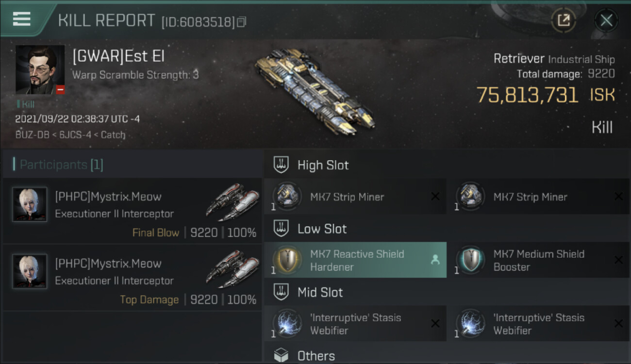Select the Top Damage Mystrix.Meow entry
This screenshot has height=364, width=631.
(132, 277)
